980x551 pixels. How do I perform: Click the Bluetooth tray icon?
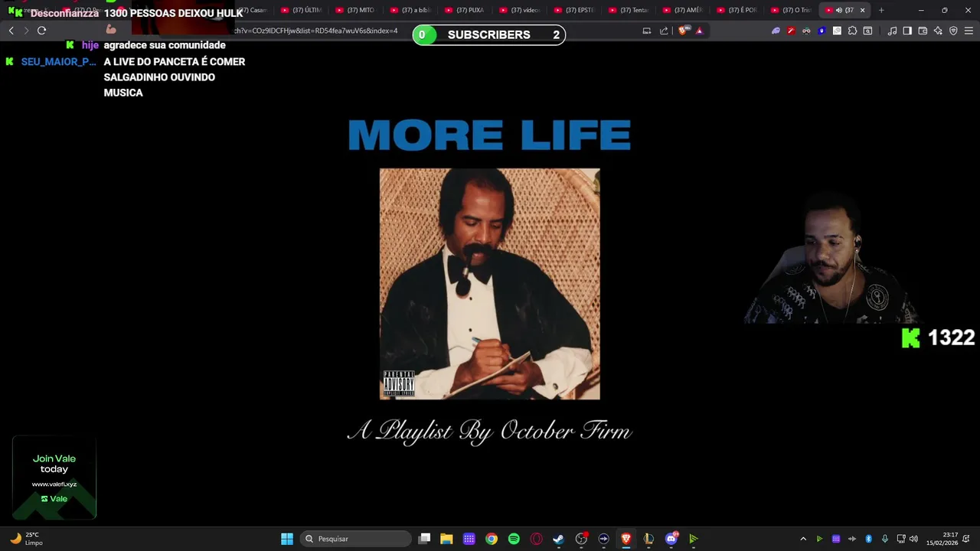pos(868,539)
